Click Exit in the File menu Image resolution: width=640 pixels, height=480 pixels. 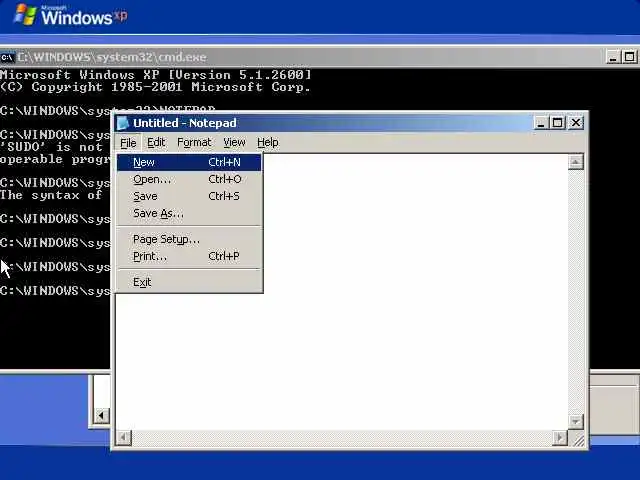click(x=189, y=282)
